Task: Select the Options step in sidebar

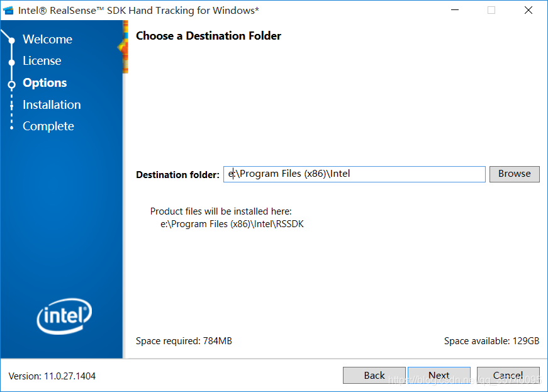Action: pyautogui.click(x=45, y=83)
